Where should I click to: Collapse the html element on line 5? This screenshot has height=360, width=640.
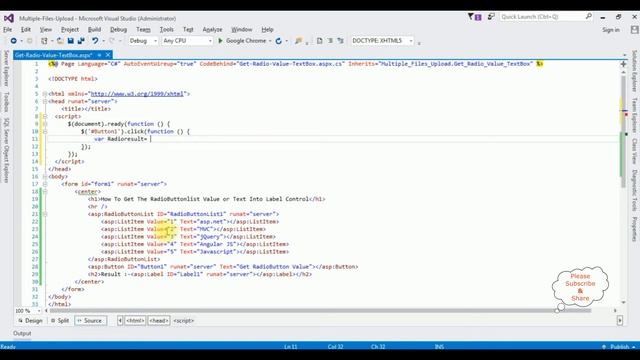pyautogui.click(x=45, y=94)
